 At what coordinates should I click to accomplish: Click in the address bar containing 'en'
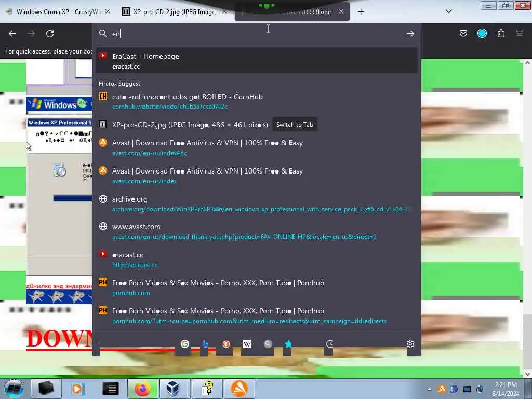256,33
